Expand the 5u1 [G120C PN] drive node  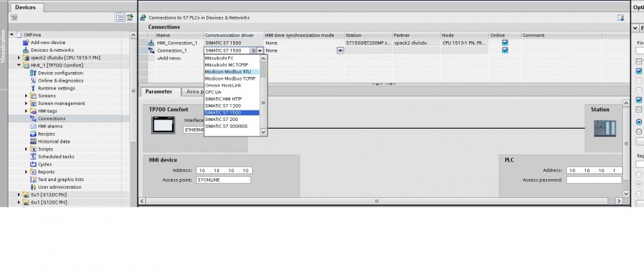(x=19, y=195)
